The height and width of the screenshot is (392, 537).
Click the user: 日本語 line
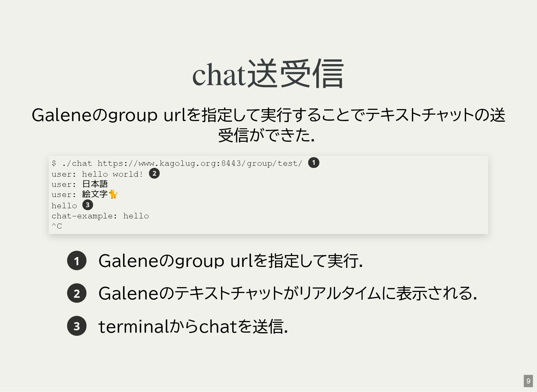coord(80,184)
